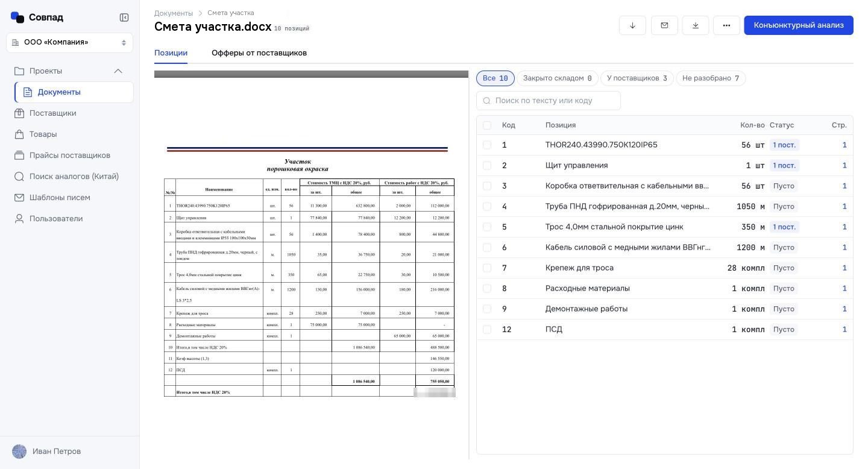Switch to the Позиции tab

(x=171, y=53)
